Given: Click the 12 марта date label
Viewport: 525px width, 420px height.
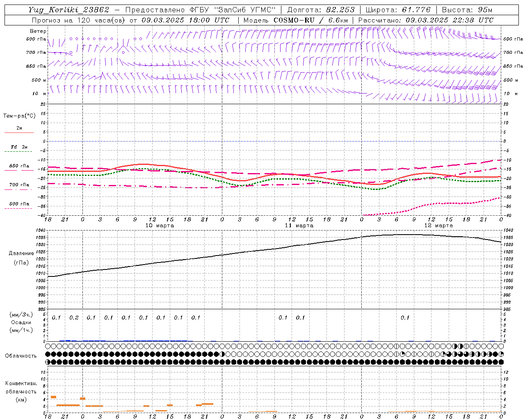Looking at the screenshot, I should click(x=438, y=226).
